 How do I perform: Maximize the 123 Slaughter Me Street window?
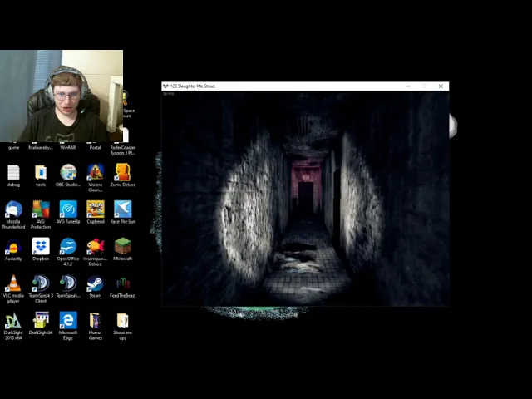tap(425, 86)
